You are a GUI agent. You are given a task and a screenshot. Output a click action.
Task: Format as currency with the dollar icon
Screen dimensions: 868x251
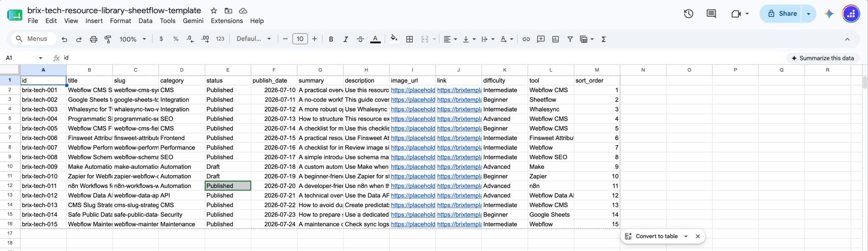(161, 39)
